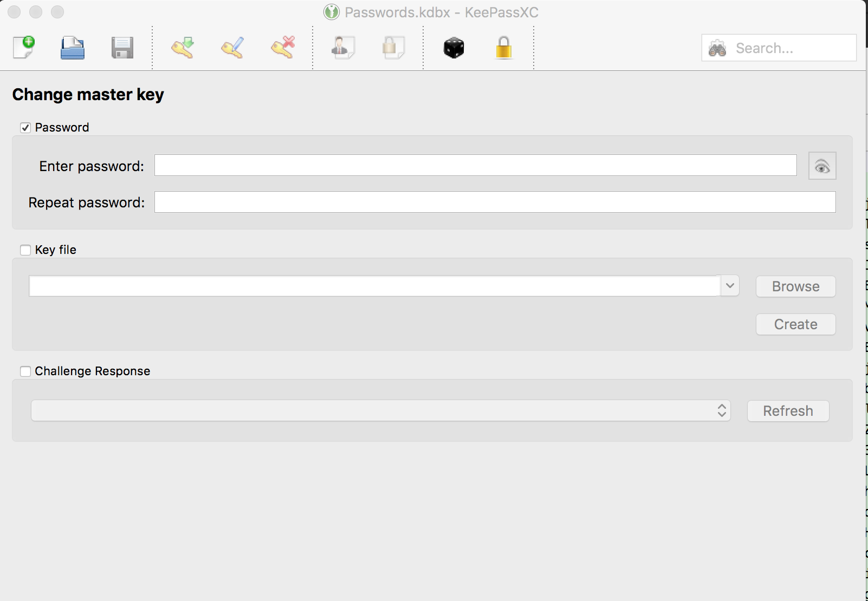Image resolution: width=868 pixels, height=601 pixels.
Task: Lock databases with padlock icon
Action: click(x=504, y=48)
